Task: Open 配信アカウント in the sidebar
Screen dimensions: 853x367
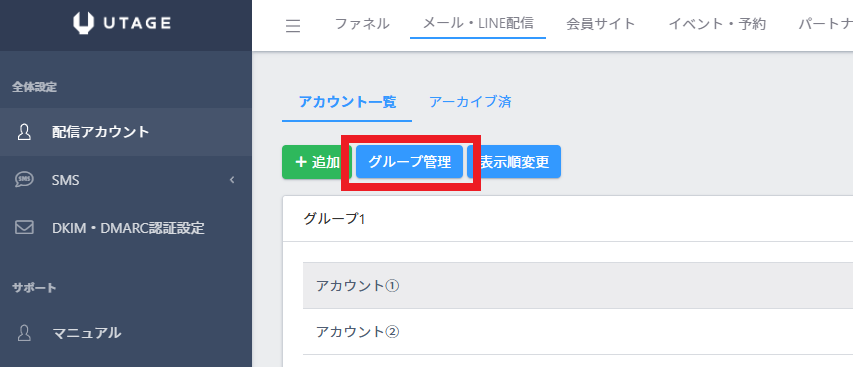Action: 126,132
